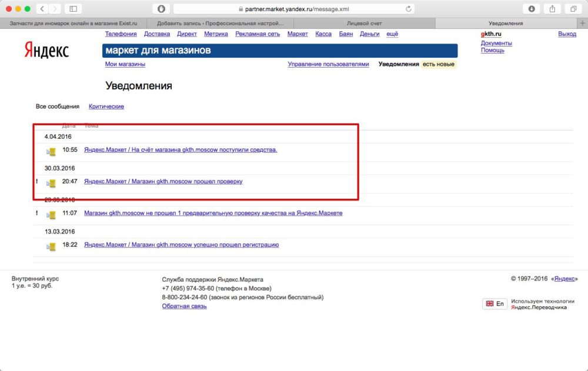Go back with Safari's back arrow
This screenshot has width=588, height=371.
[x=42, y=9]
